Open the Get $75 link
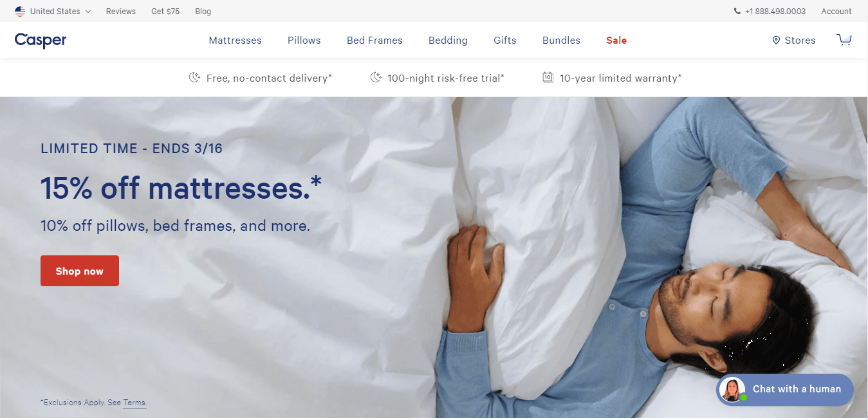This screenshot has height=420, width=868. (165, 12)
